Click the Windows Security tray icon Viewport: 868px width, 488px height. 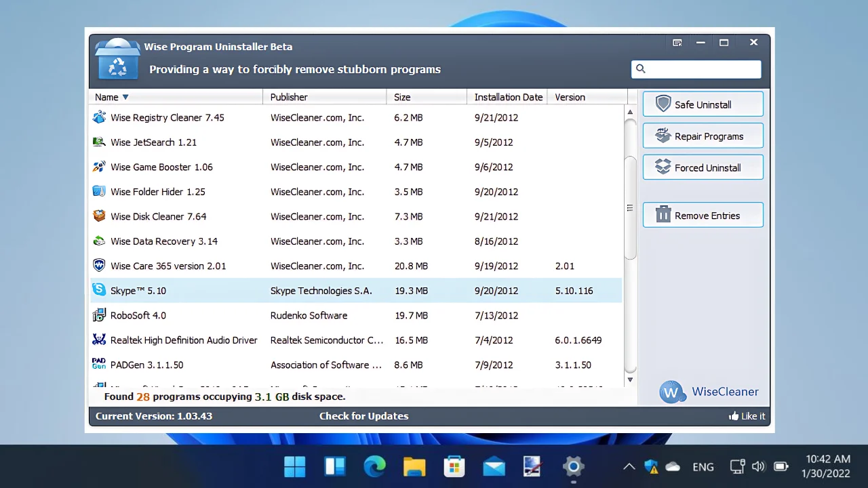pyautogui.click(x=651, y=466)
